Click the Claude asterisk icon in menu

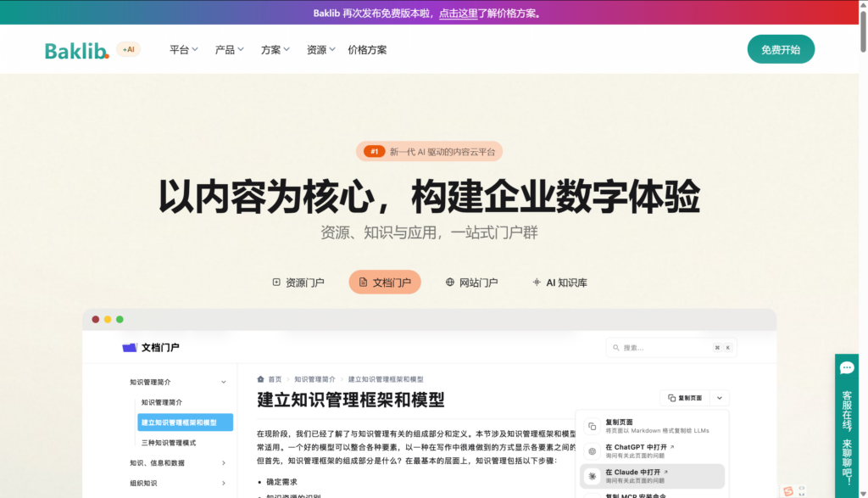coord(593,477)
